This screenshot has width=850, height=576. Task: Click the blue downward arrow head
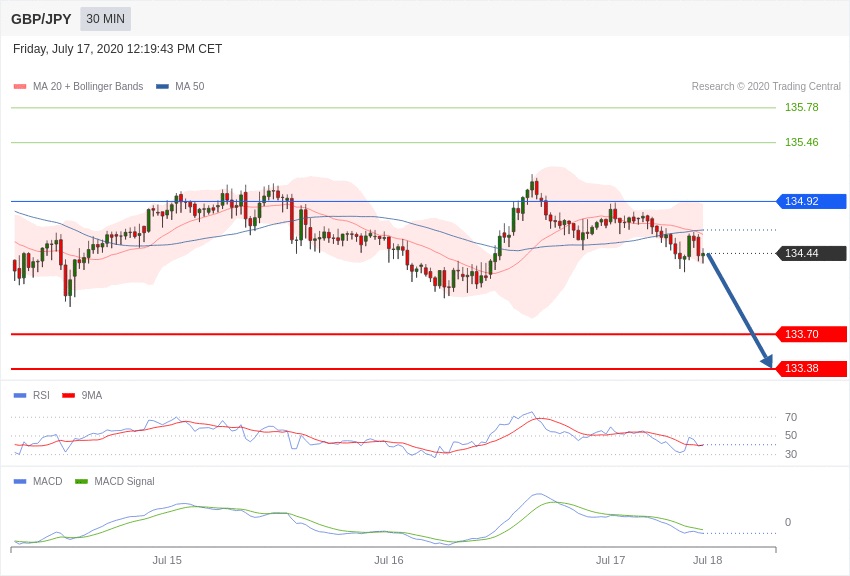[x=767, y=361]
